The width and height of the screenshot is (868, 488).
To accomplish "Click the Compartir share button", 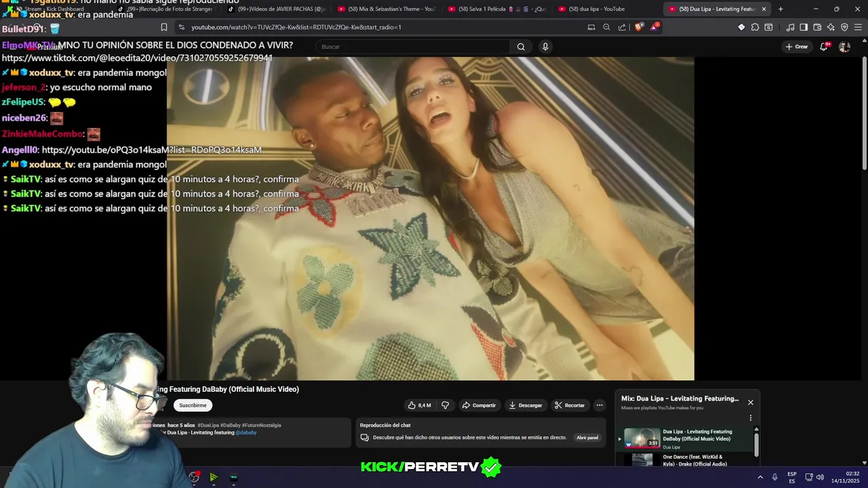I will [x=479, y=405].
